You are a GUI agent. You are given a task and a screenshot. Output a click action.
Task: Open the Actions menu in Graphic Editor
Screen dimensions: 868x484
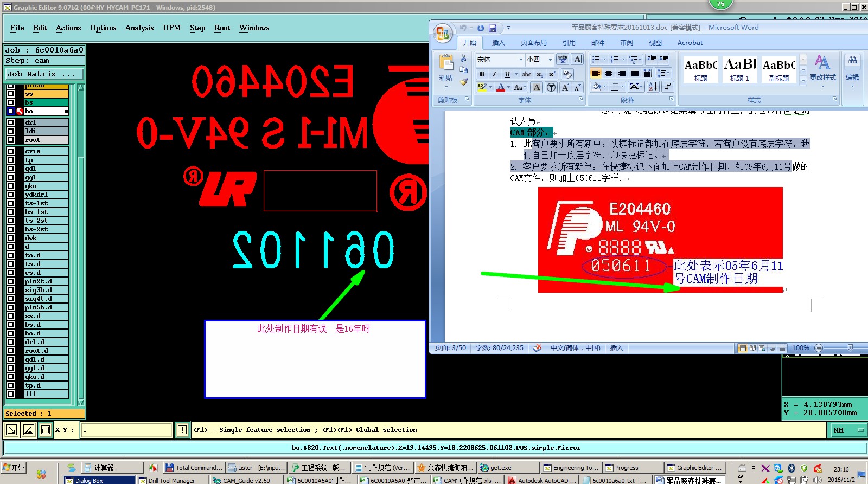point(68,28)
